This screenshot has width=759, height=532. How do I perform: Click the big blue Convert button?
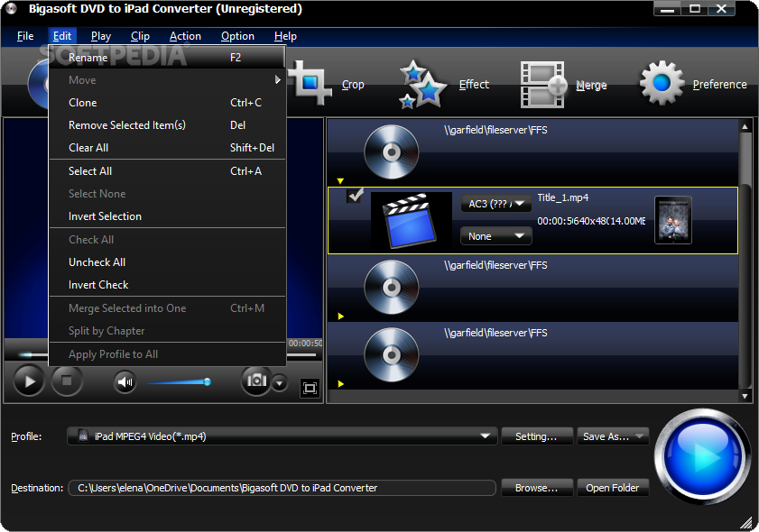[x=703, y=456]
